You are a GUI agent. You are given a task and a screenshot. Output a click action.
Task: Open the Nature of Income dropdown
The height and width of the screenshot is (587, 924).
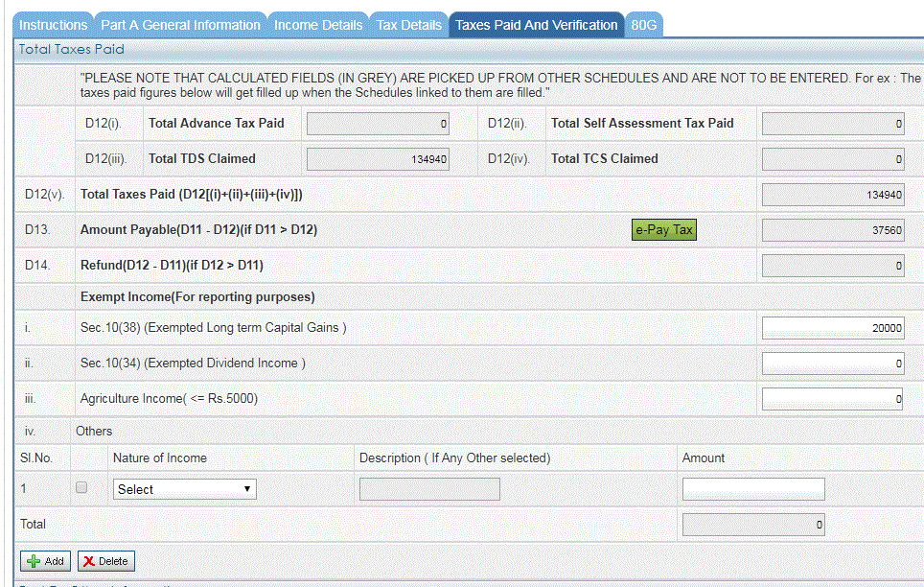[184, 488]
